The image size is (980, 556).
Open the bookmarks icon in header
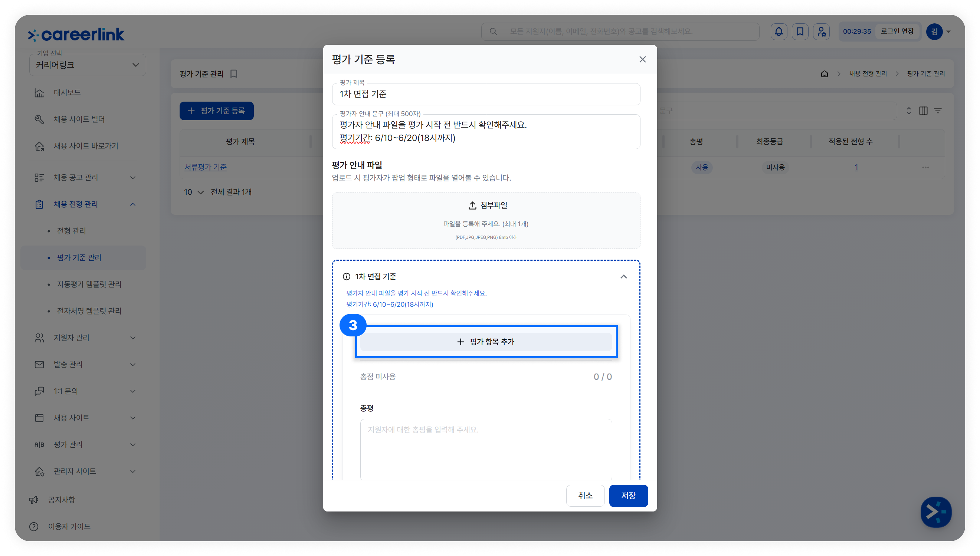[x=800, y=32]
